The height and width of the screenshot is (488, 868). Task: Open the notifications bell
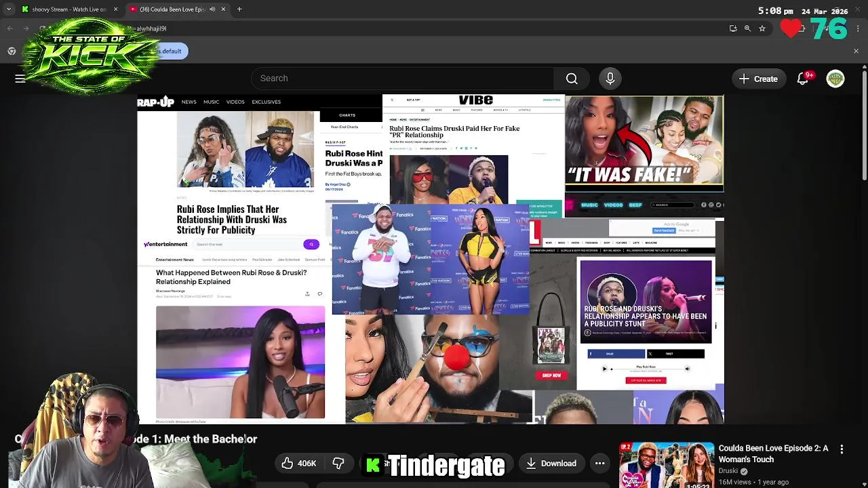[x=803, y=79]
